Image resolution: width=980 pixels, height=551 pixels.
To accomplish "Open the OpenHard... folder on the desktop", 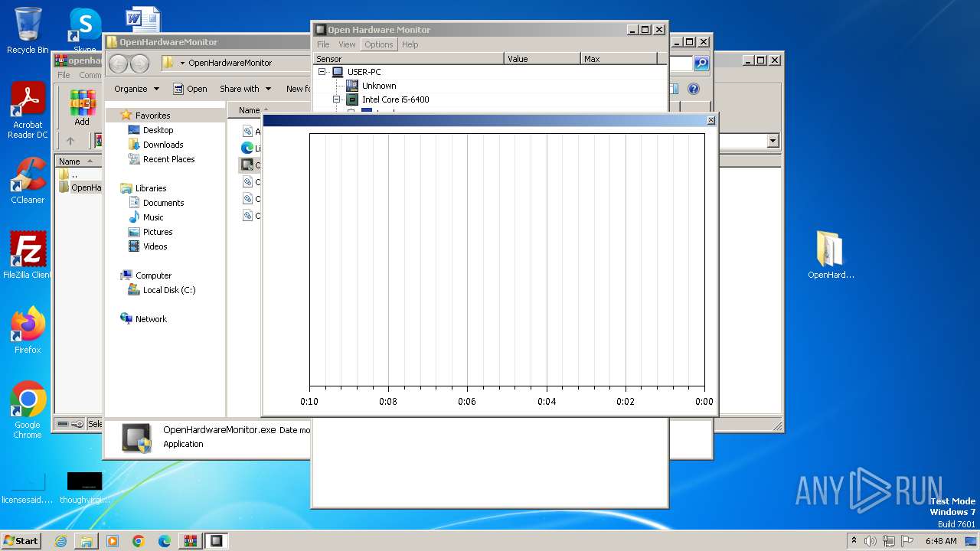I will 831,256.
